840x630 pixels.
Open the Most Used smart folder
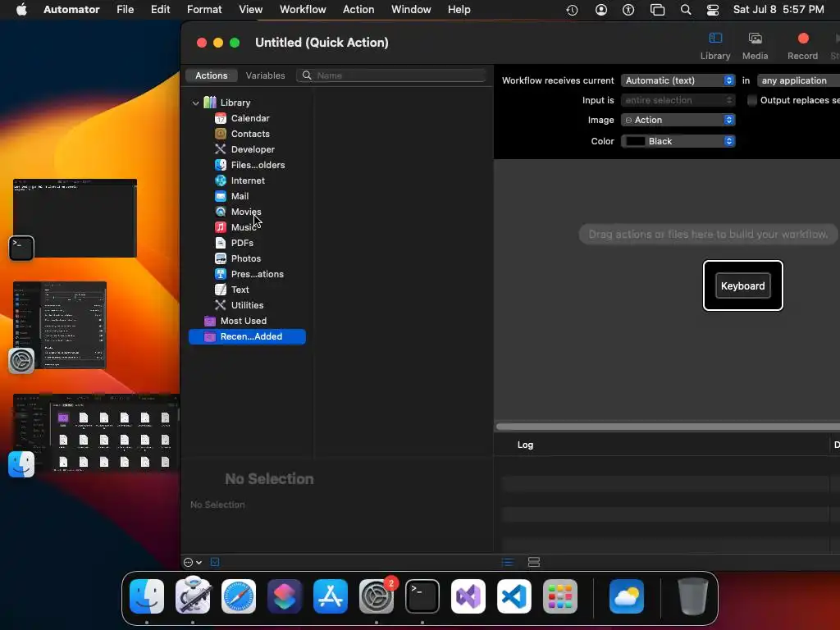[x=243, y=321]
